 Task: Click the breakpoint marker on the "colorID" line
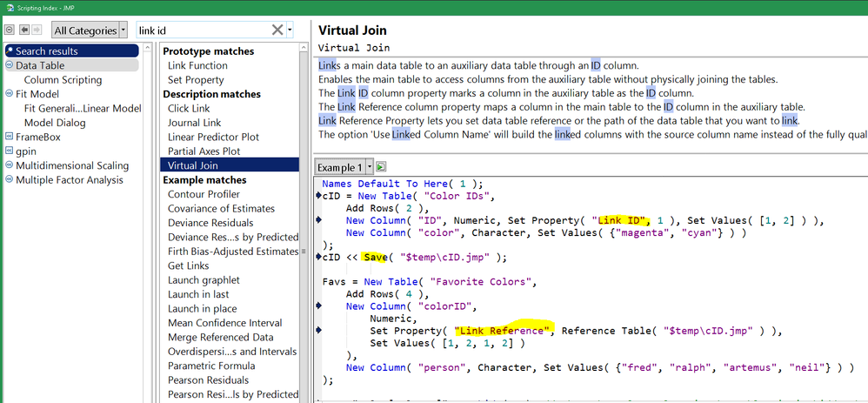point(318,306)
